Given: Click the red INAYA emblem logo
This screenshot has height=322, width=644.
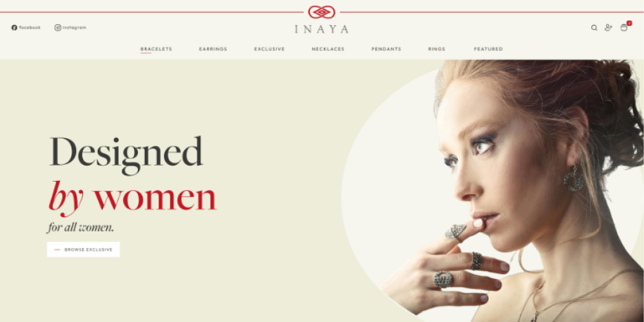Looking at the screenshot, I should 321,12.
